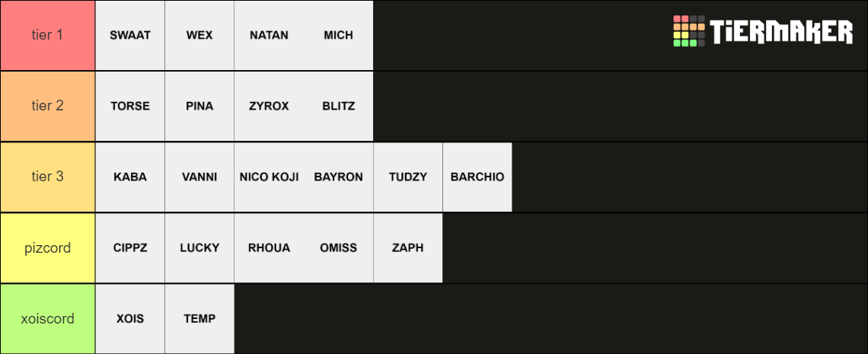The width and height of the screenshot is (868, 354).
Task: Click the tier 3 row label
Action: [x=48, y=177]
